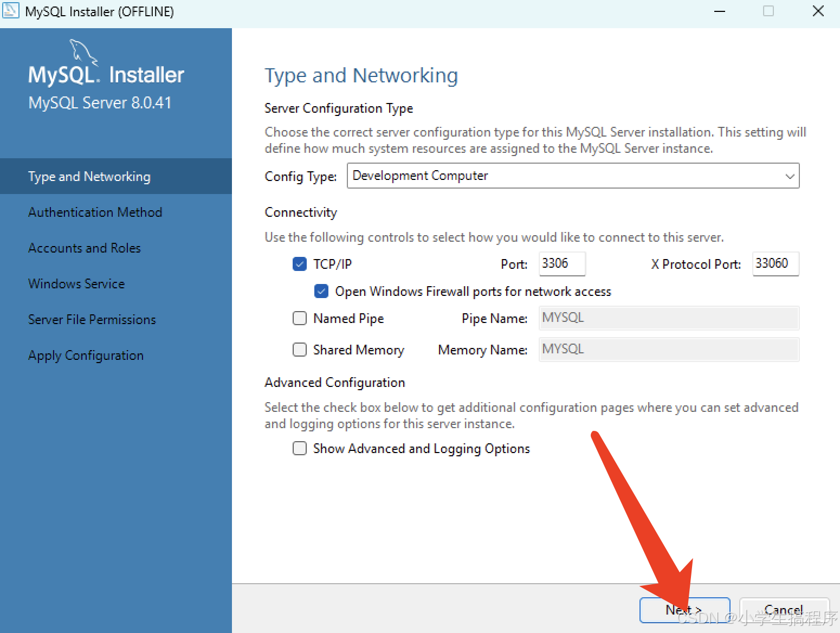Click the Port field showing 3306
This screenshot has height=633, width=840.
(x=561, y=263)
